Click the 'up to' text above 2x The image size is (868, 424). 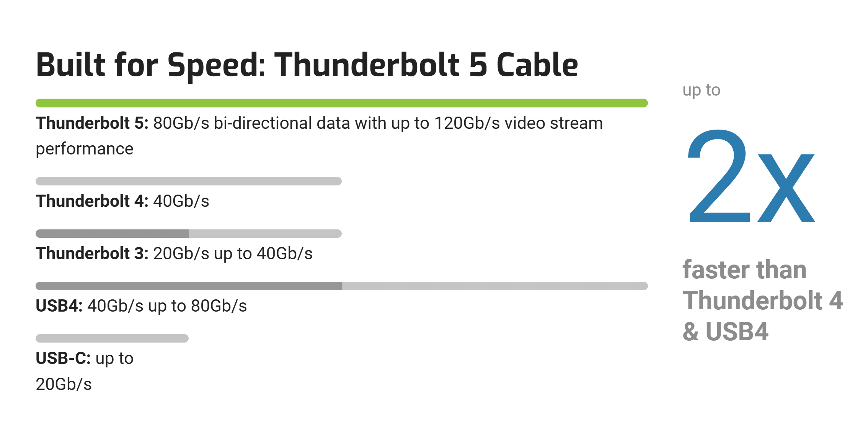(702, 91)
